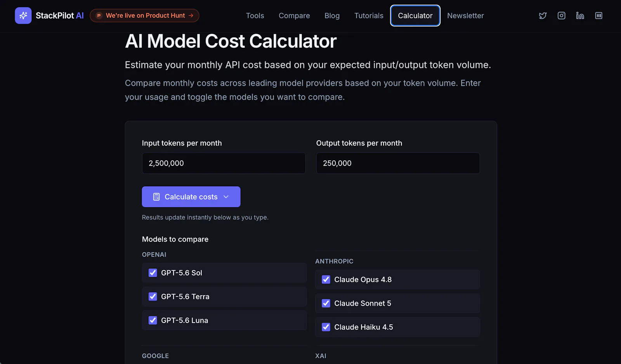Click the ANTHROPIC section heading
Screen dimensions: 621x364
point(334,261)
